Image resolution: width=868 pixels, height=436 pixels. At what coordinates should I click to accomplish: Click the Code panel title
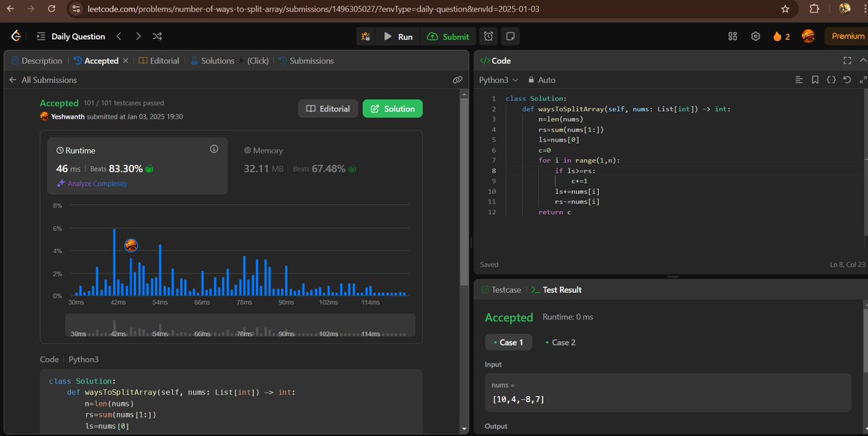click(495, 61)
